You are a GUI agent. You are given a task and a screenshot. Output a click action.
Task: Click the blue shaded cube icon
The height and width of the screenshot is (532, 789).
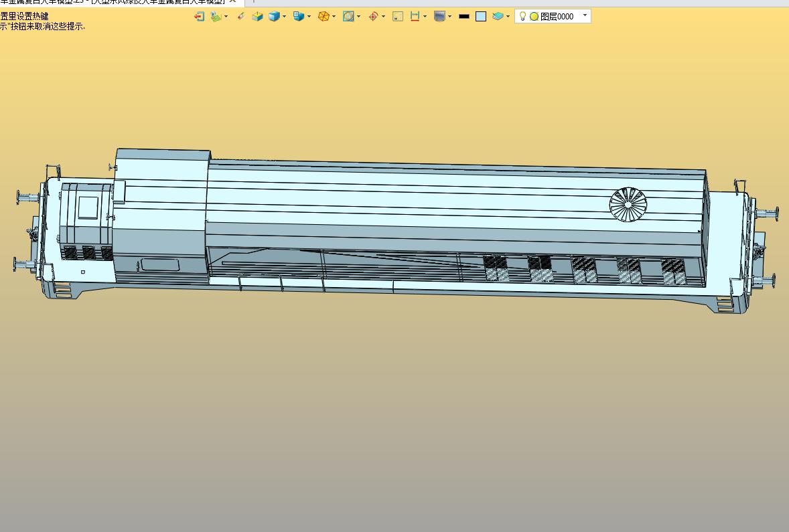point(274,17)
